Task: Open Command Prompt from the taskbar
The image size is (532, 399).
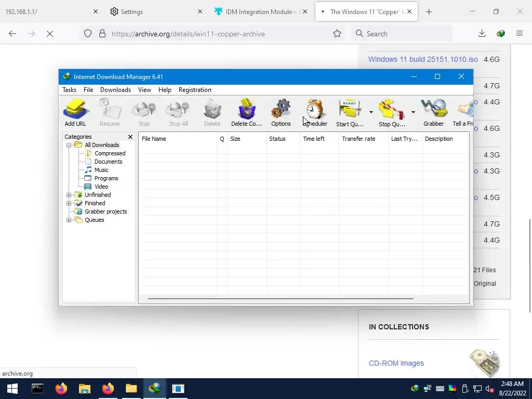Action: (x=37, y=389)
